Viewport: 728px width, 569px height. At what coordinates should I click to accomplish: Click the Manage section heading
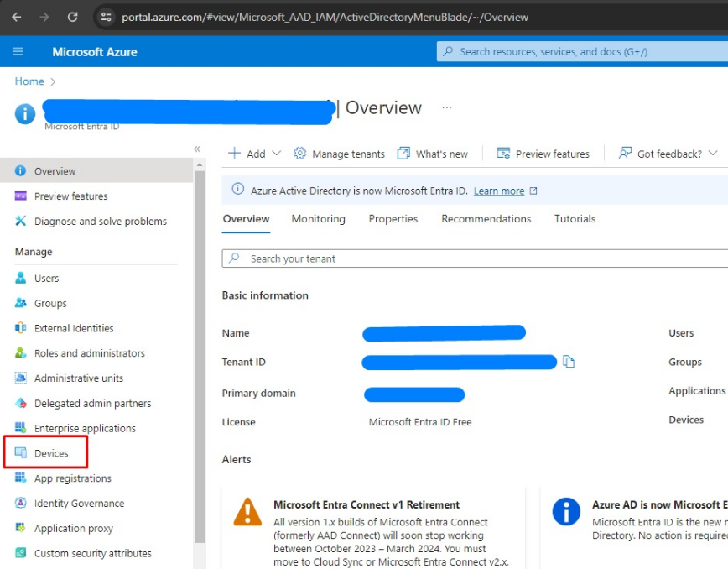(34, 252)
